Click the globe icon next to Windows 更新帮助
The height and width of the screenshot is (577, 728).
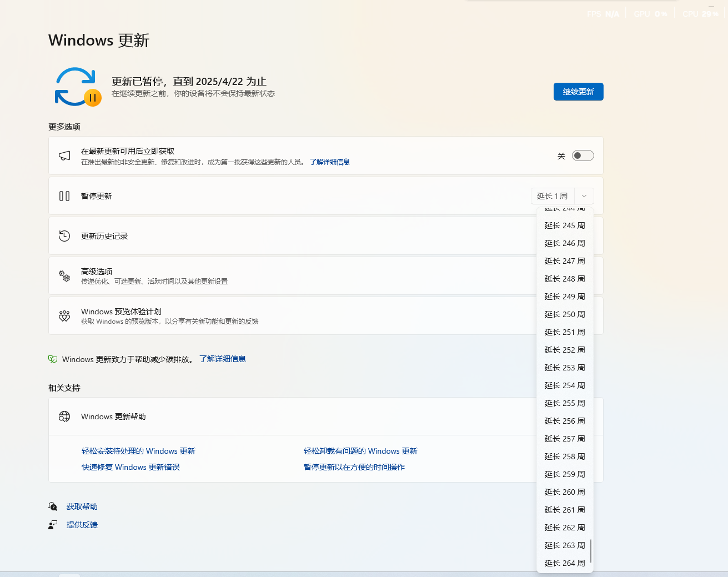click(x=64, y=417)
